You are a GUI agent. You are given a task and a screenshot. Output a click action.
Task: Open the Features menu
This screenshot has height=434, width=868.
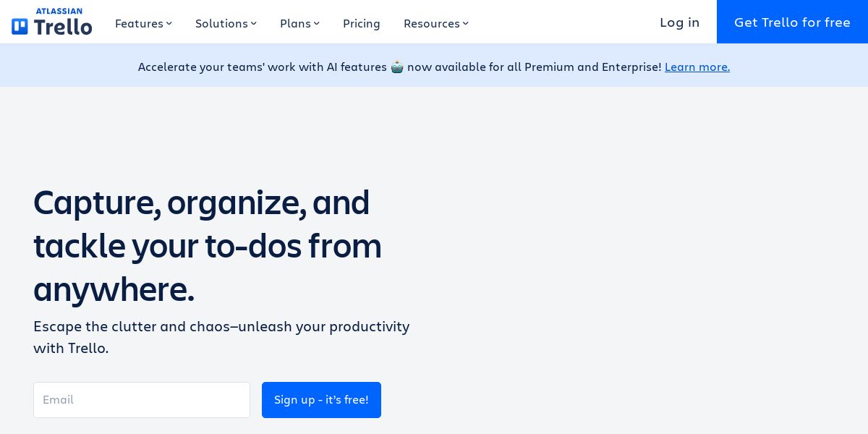coord(139,24)
